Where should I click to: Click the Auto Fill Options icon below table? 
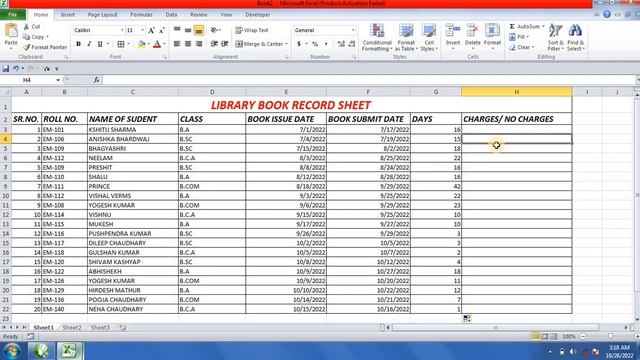[x=467, y=318]
